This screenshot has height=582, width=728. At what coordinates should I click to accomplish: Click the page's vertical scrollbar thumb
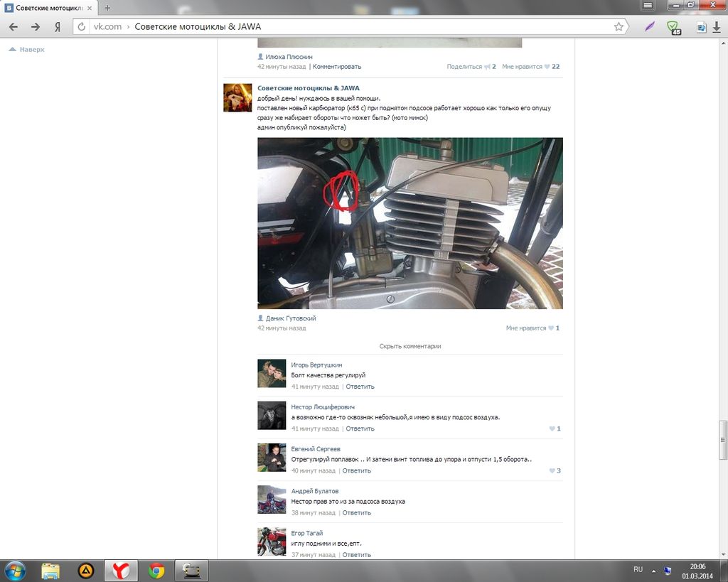click(723, 440)
